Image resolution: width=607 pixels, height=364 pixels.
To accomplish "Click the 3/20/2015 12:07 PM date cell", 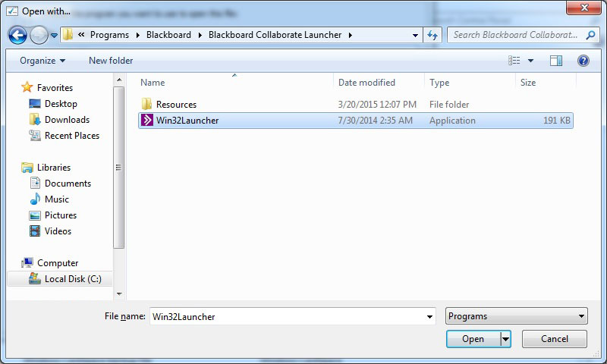I will coord(377,105).
